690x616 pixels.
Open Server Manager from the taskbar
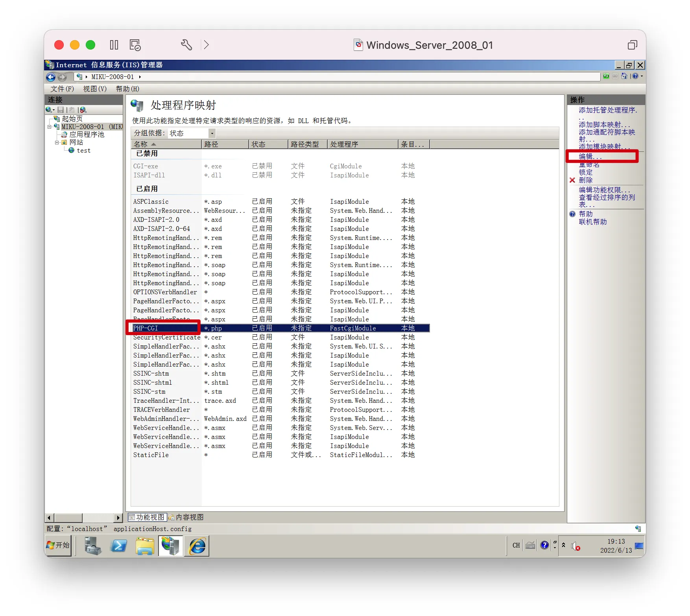click(x=93, y=546)
